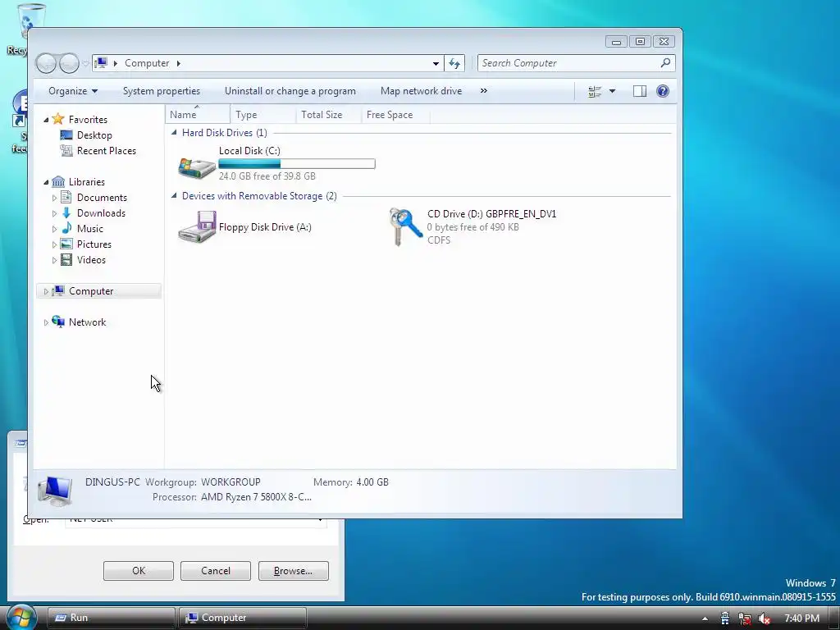Click Cancel in the Run dialog
The image size is (840, 630).
point(216,571)
